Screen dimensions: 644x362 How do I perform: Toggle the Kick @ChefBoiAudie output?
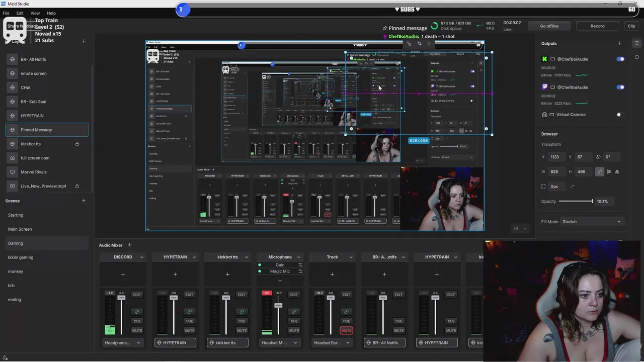[x=620, y=59]
